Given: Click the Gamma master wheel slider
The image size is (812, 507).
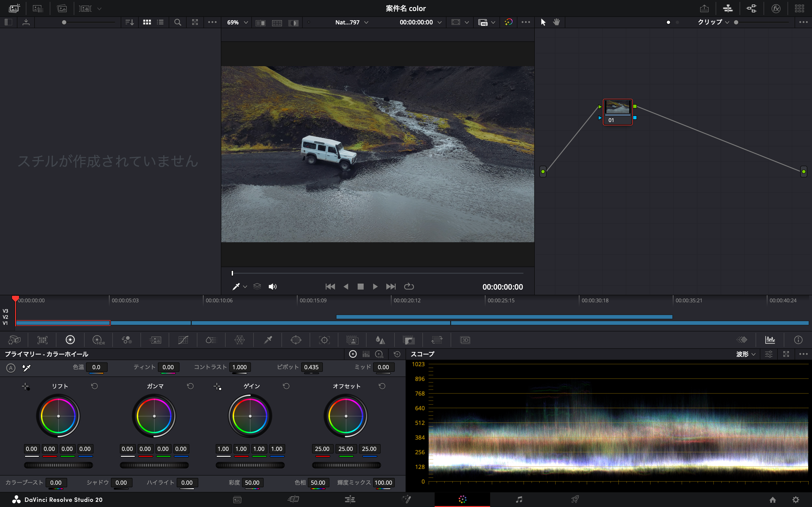Looking at the screenshot, I should (x=154, y=465).
